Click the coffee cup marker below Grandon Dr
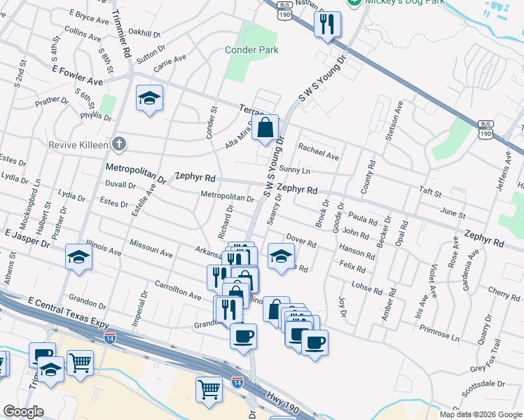Viewport: 524px width, 420px height. [243, 339]
